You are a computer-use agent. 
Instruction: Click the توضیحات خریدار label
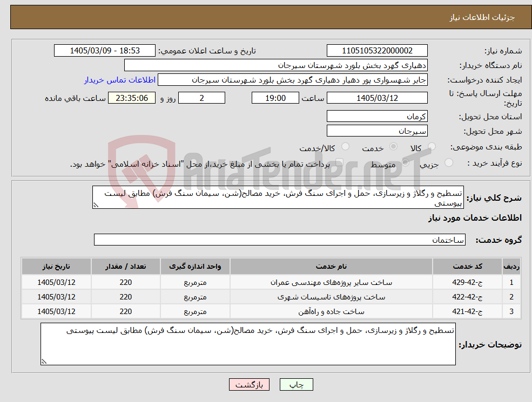click(490, 345)
